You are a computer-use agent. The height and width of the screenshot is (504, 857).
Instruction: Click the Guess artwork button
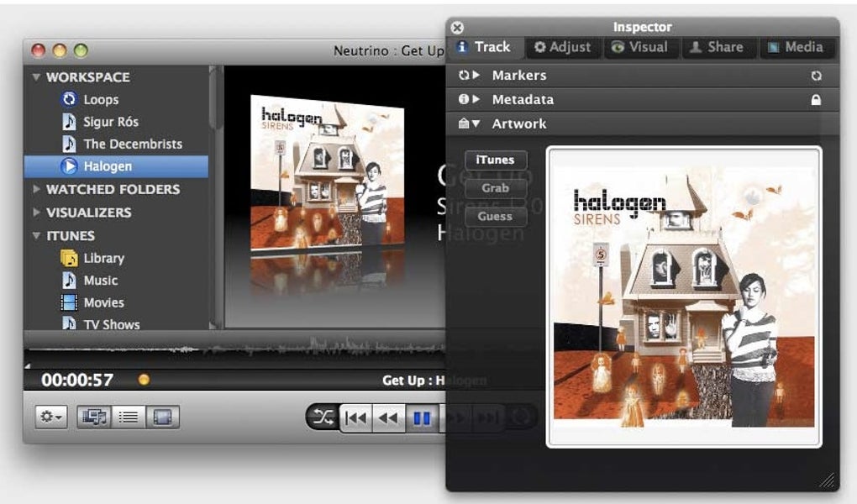[x=496, y=217]
